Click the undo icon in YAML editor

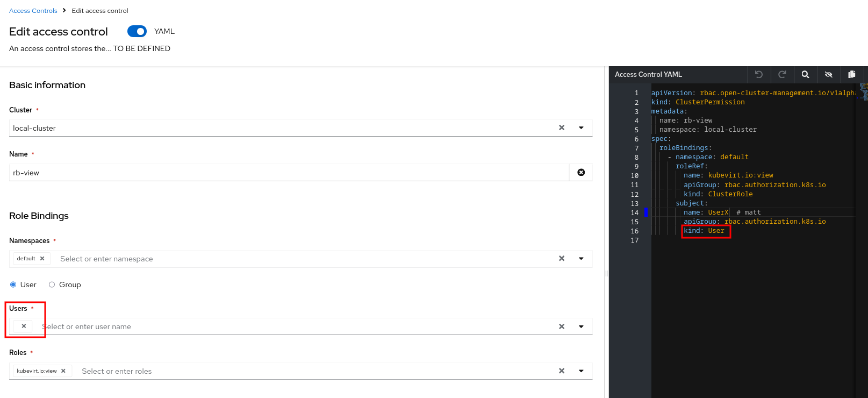(x=759, y=75)
